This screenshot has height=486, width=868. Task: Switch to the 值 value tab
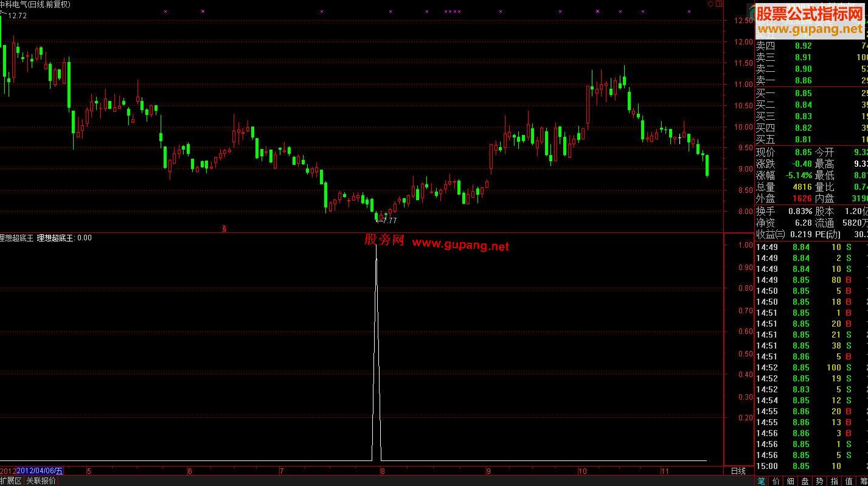click(849, 481)
